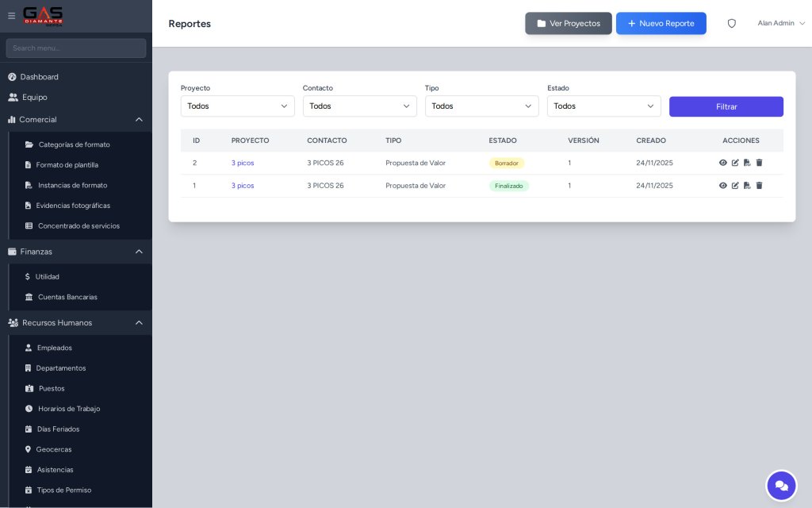
Task: Open 3 picos link in row 2
Action: (x=243, y=163)
